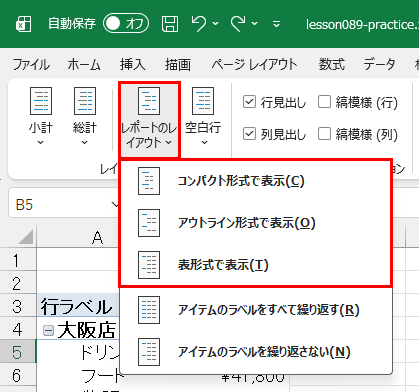
Task: Click the 行ラベル cell
Action: click(x=78, y=306)
